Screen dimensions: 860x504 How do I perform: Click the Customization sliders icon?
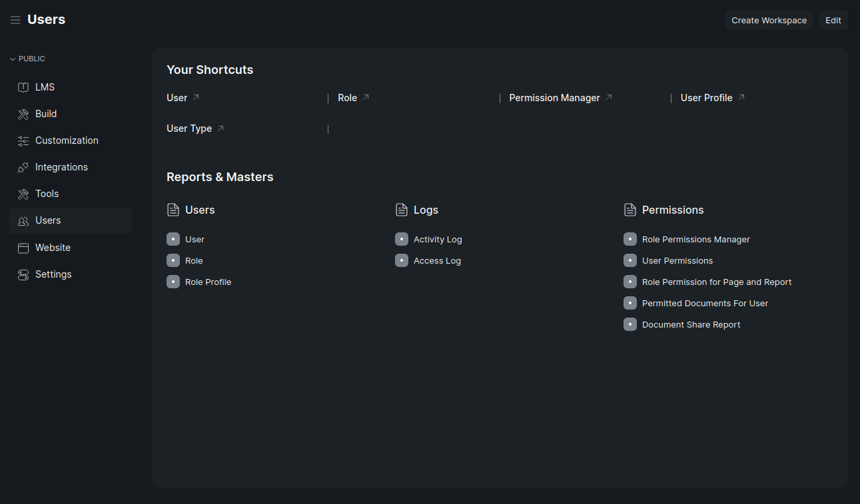pyautogui.click(x=23, y=140)
